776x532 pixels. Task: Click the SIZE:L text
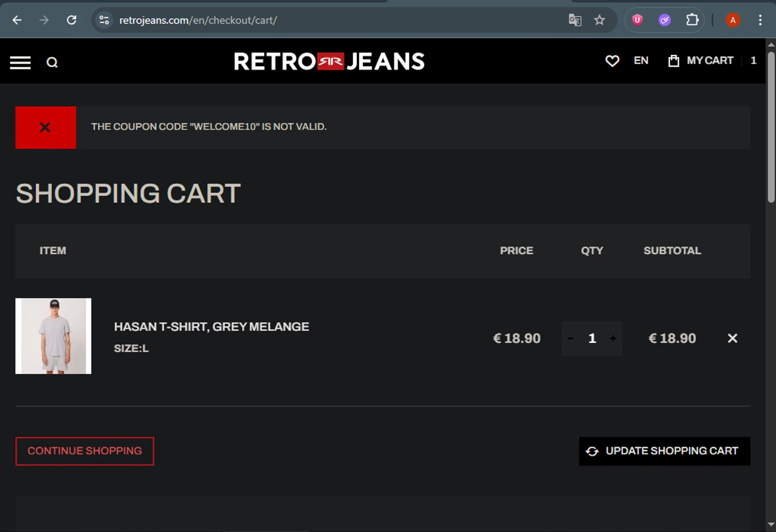[x=131, y=348]
